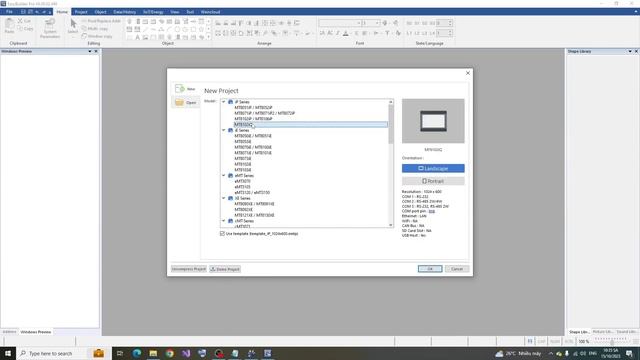Open the File menu tab
Image resolution: width=640 pixels, height=360 pixels.
[x=9, y=12]
